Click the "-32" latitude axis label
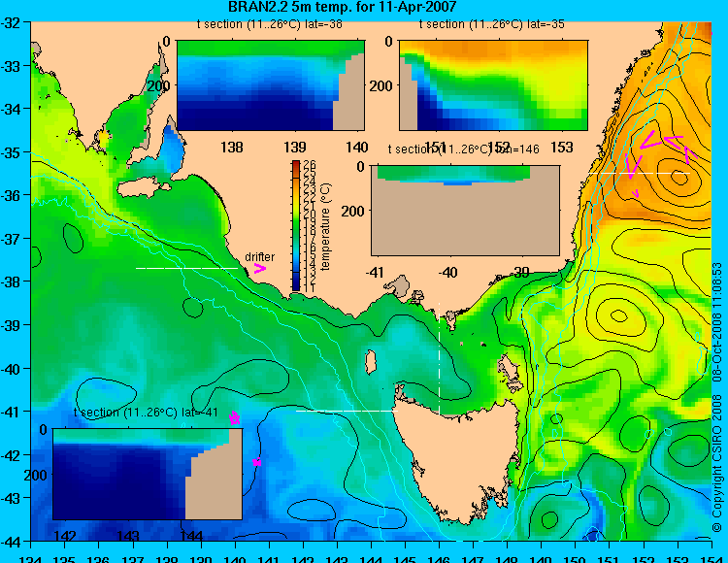The height and width of the screenshot is (563, 728). point(11,22)
